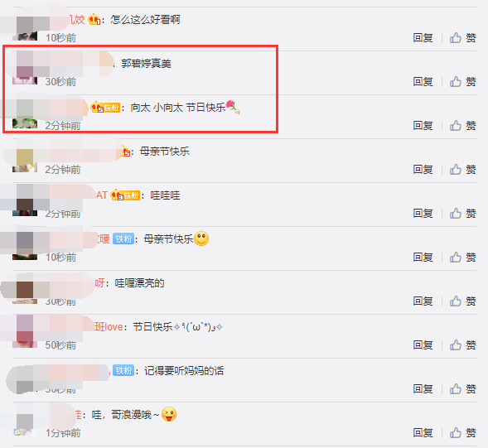Click the 赞 text on '母亲节快乐' smiley comment
The image size is (488, 448).
point(471,258)
